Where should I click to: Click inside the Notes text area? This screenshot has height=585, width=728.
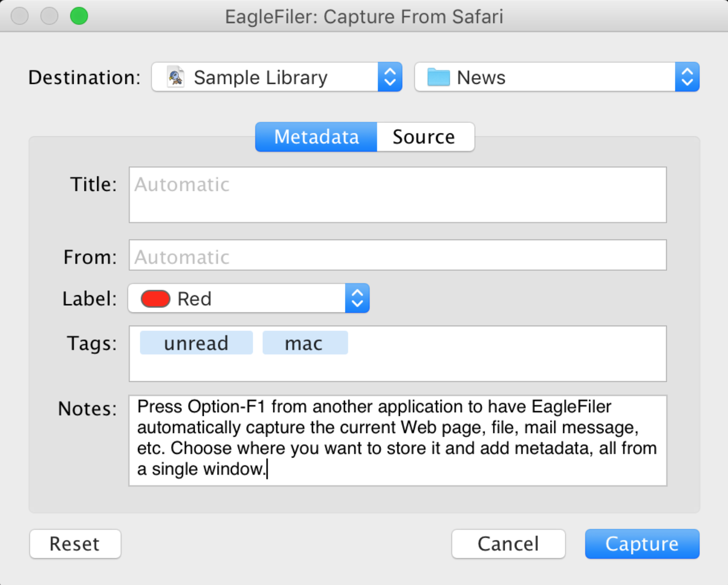(x=398, y=440)
